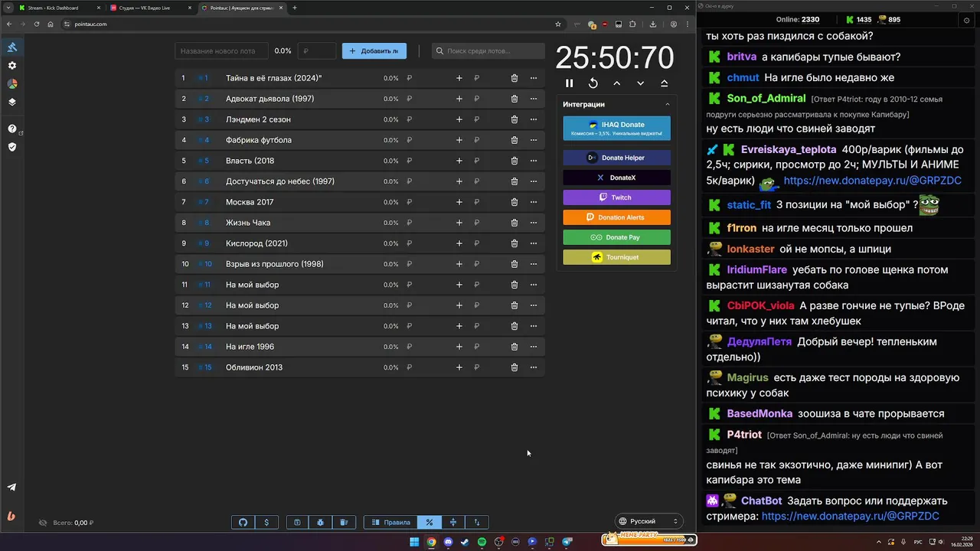Toggle hiding the total amount with eye-slash icon
Viewport: 980px width, 551px height.
pyautogui.click(x=43, y=523)
